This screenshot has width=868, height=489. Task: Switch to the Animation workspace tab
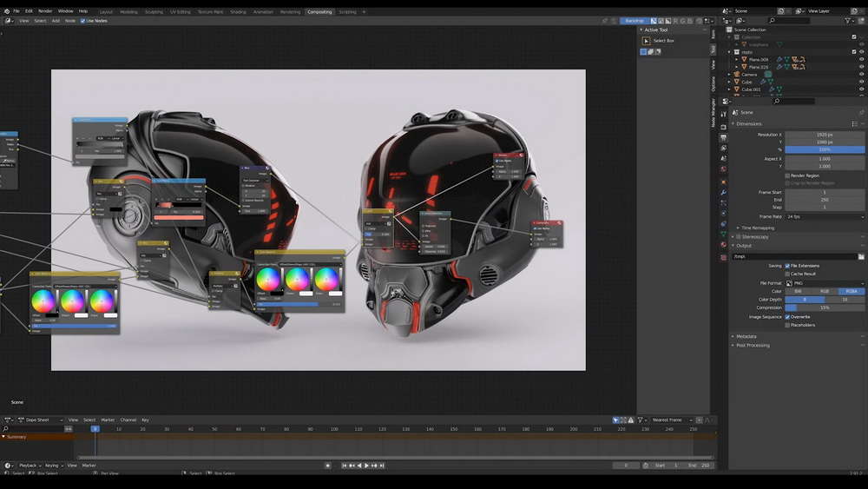click(263, 11)
